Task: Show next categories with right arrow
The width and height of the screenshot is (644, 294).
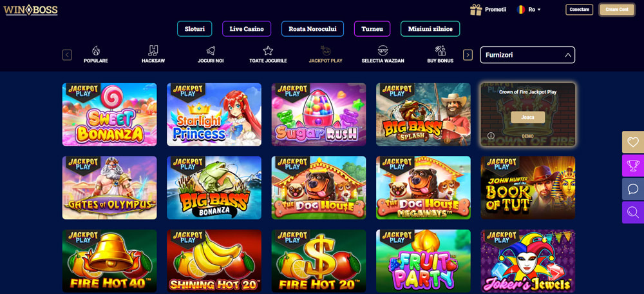Action: [468, 55]
